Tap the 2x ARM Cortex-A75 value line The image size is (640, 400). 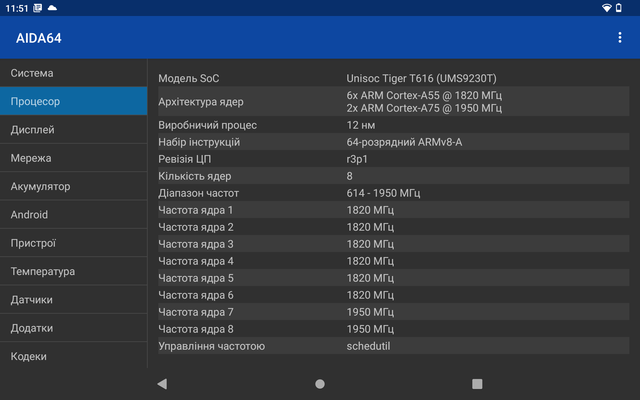pyautogui.click(x=424, y=108)
